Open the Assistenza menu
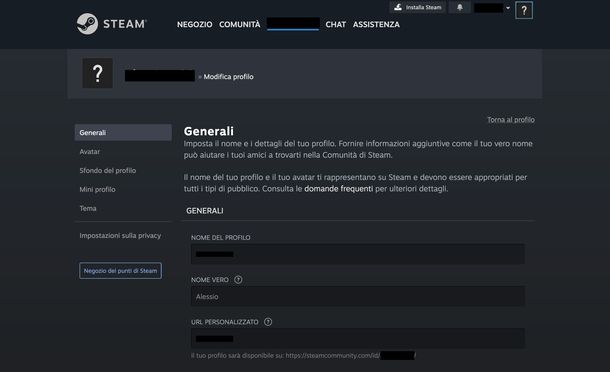The image size is (610, 372). click(376, 25)
